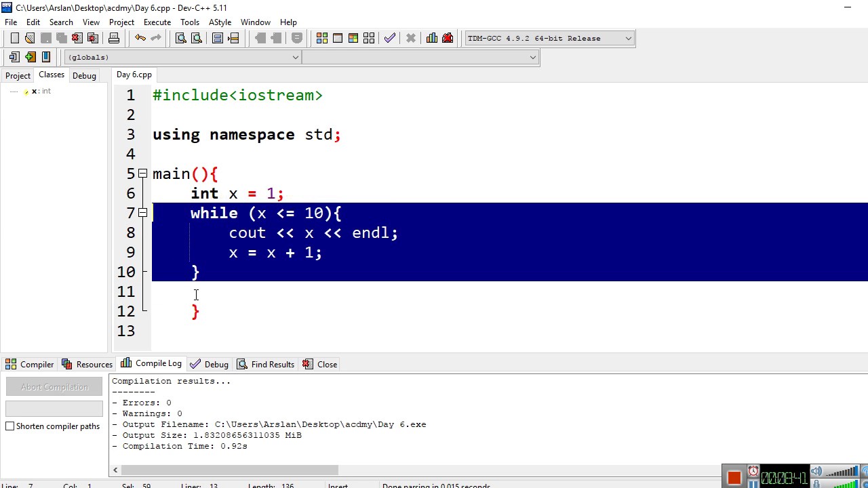Open the AStyle menu
This screenshot has height=488, width=868.
tap(220, 22)
